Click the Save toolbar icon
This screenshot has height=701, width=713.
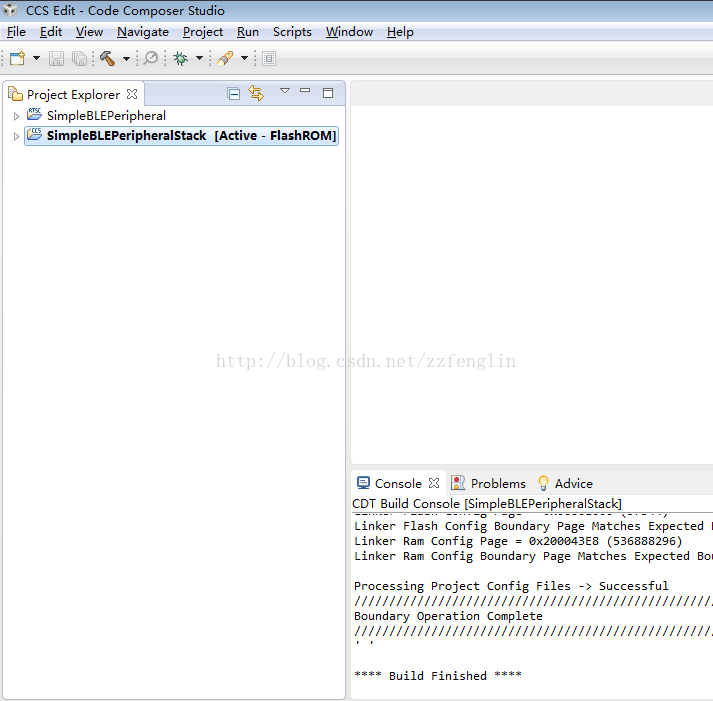[56, 58]
